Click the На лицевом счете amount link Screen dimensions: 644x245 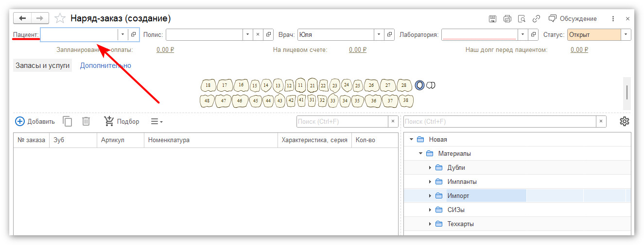pyautogui.click(x=357, y=49)
